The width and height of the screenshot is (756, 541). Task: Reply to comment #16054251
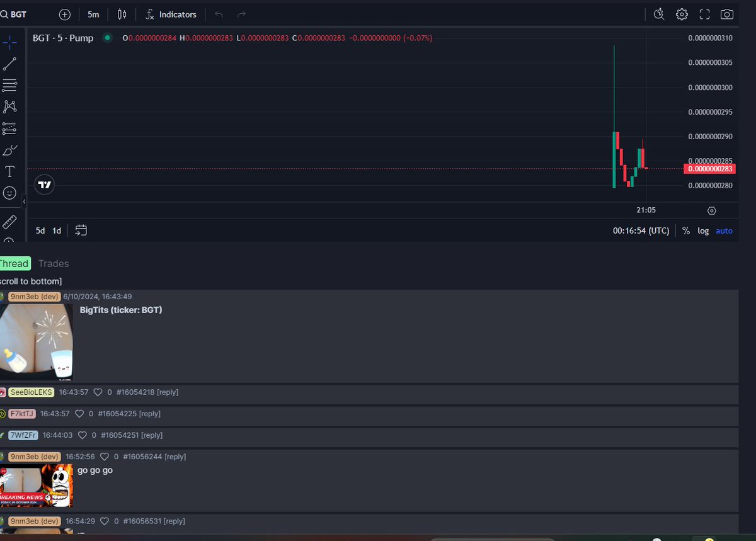click(x=152, y=435)
